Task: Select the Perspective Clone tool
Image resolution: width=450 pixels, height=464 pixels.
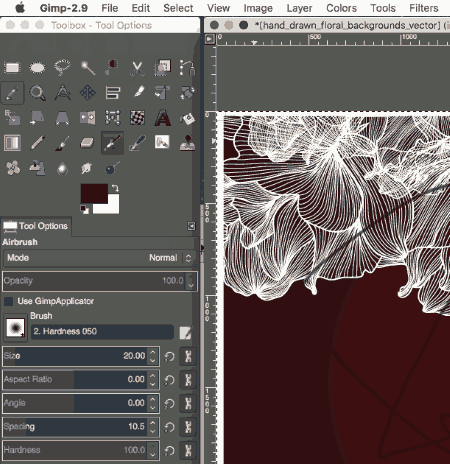Action: pyautogui.click(x=37, y=168)
